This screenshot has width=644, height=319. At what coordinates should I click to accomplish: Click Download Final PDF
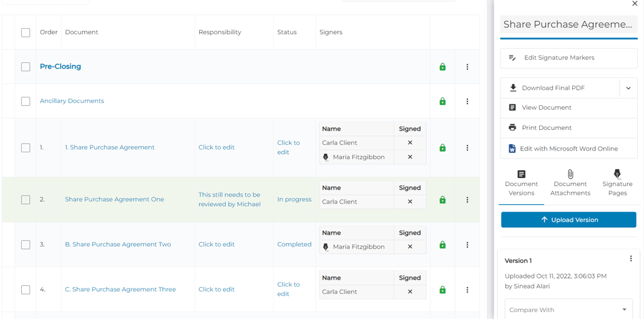(x=559, y=88)
